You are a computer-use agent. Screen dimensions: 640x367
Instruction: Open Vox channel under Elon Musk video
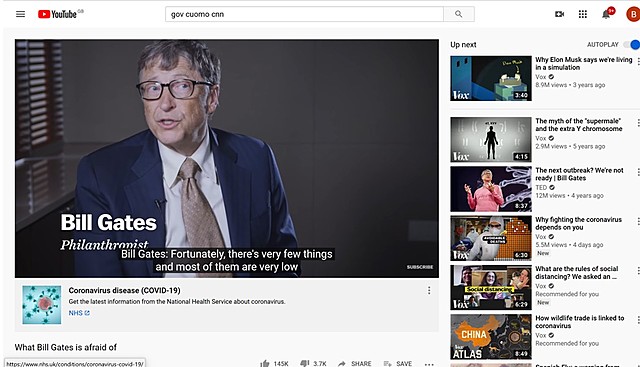pyautogui.click(x=540, y=77)
